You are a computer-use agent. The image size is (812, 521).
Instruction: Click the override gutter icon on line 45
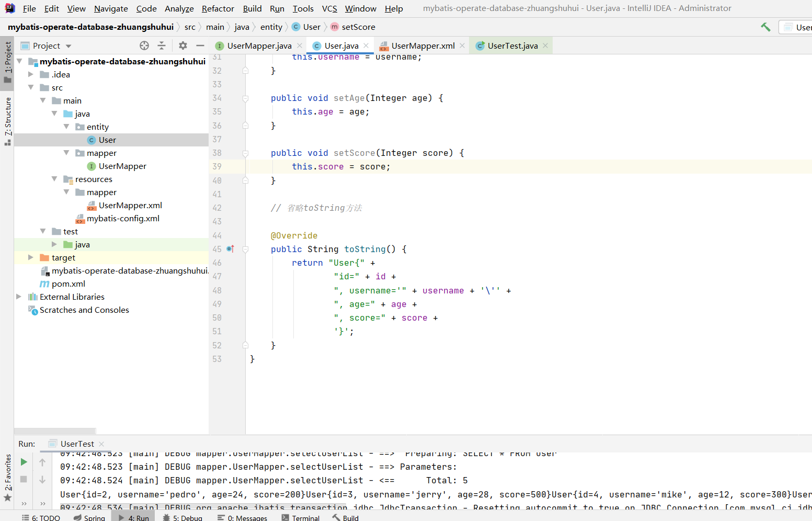pyautogui.click(x=230, y=249)
